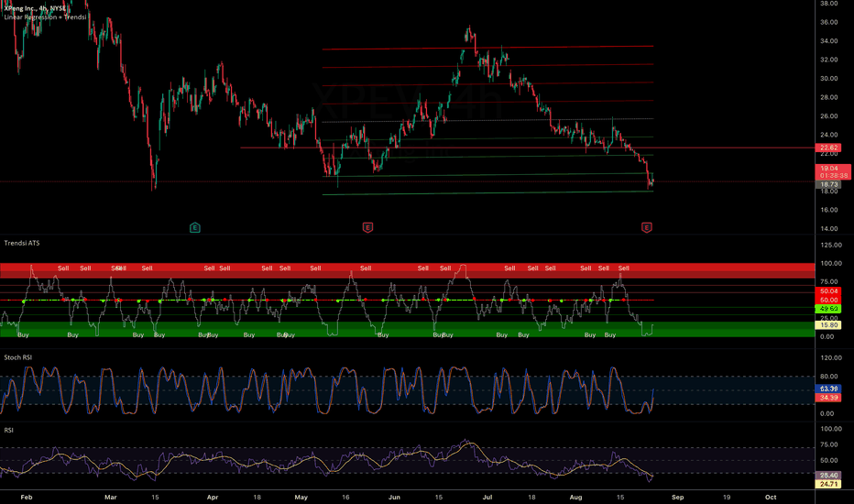Open the green earnings marker near April
The height and width of the screenshot is (504, 854).
pyautogui.click(x=195, y=228)
